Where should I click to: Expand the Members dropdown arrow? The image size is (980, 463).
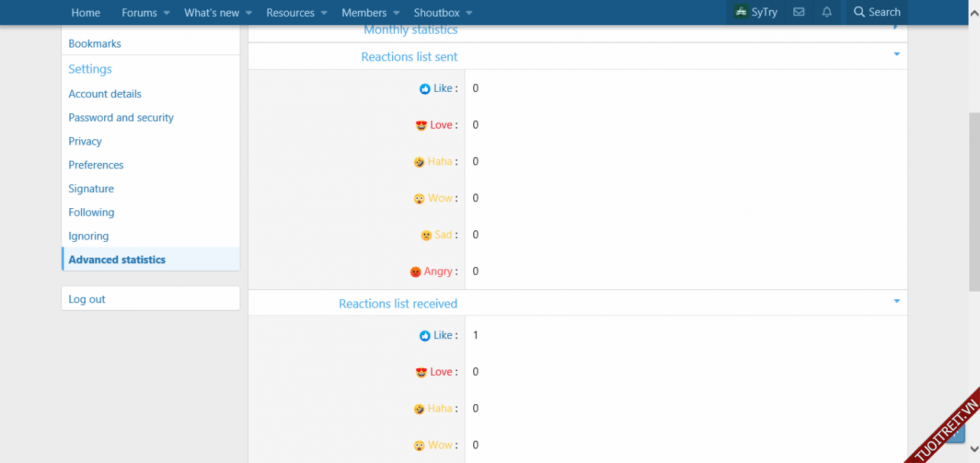[x=396, y=13]
